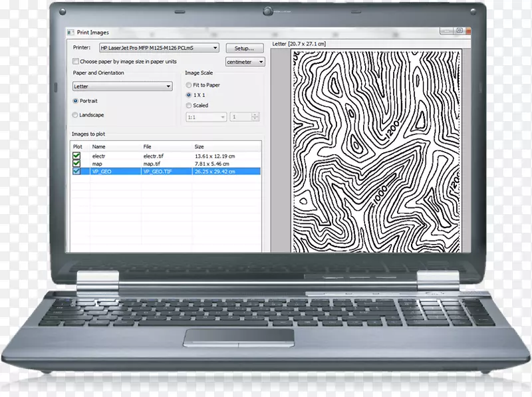Click the Size column header
Screen dimensions: 532x397
tap(199, 146)
